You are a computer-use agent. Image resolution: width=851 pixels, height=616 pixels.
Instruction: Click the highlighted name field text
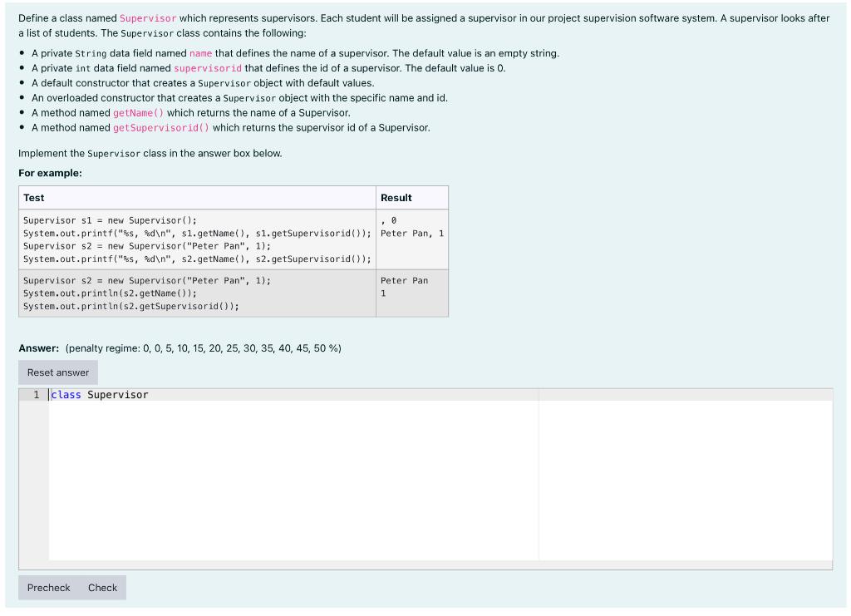tap(199, 52)
